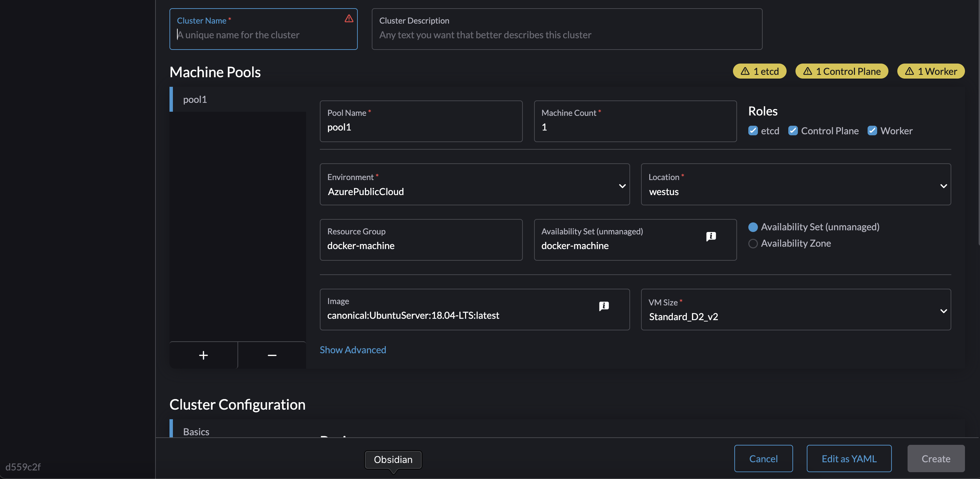Click the warning icon in Cluster Name field
This screenshot has height=479, width=980.
pos(349,18)
